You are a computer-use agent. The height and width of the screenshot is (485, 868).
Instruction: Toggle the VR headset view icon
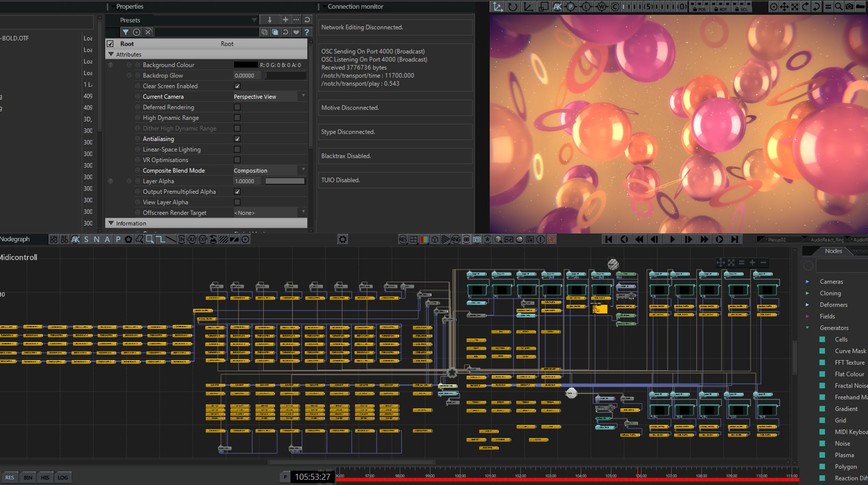coord(509,239)
